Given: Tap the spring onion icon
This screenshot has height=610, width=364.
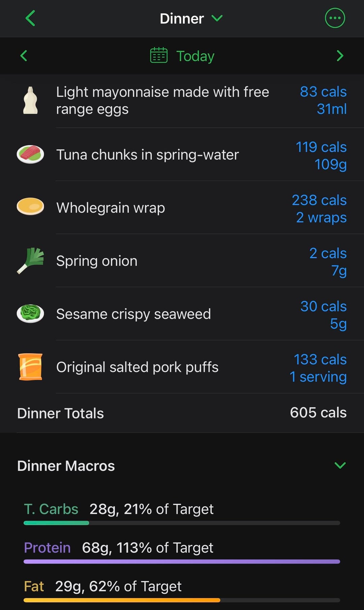Looking at the screenshot, I should 30,261.
